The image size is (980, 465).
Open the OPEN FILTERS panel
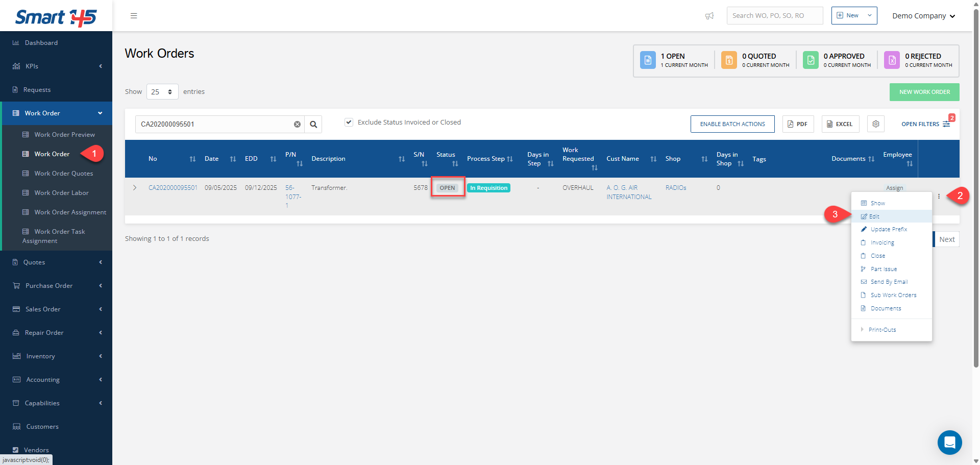(x=925, y=124)
